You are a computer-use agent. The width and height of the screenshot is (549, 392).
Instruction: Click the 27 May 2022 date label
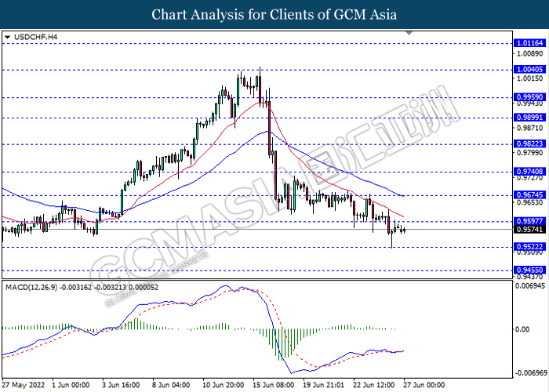[24, 385]
